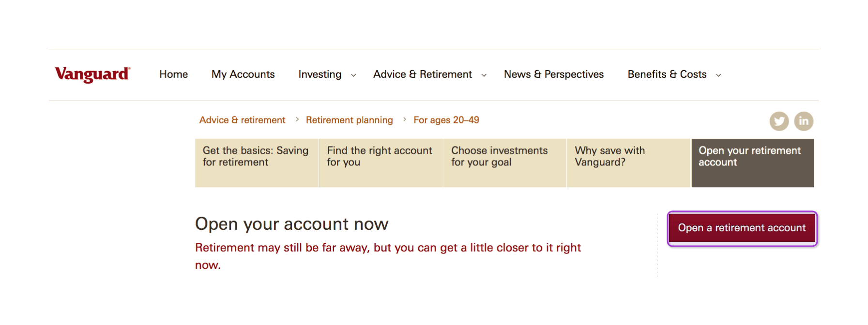The height and width of the screenshot is (325, 868).
Task: Expand the Advice & Retirement dropdown chevron
Action: [484, 75]
